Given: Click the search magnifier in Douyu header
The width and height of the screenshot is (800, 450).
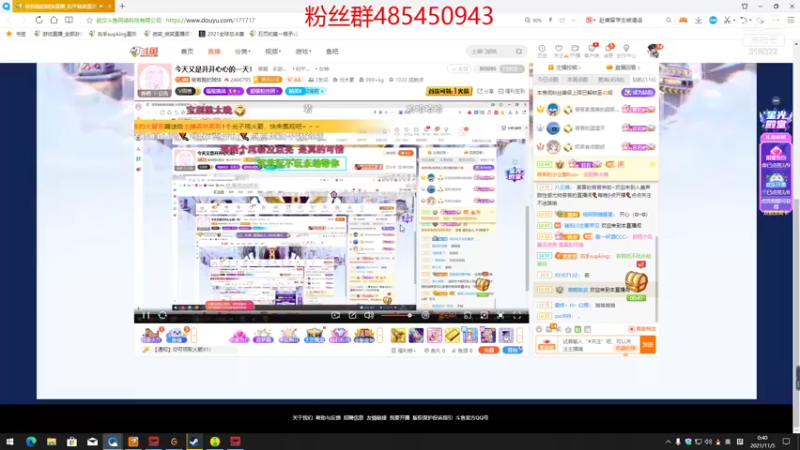Looking at the screenshot, I should point(519,52).
